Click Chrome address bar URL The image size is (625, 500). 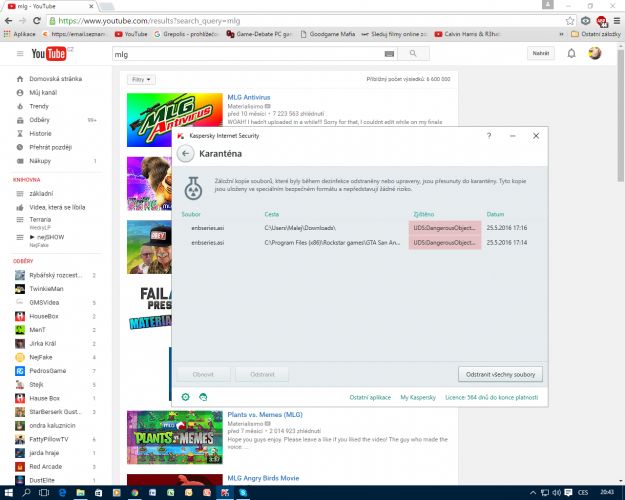pos(149,21)
